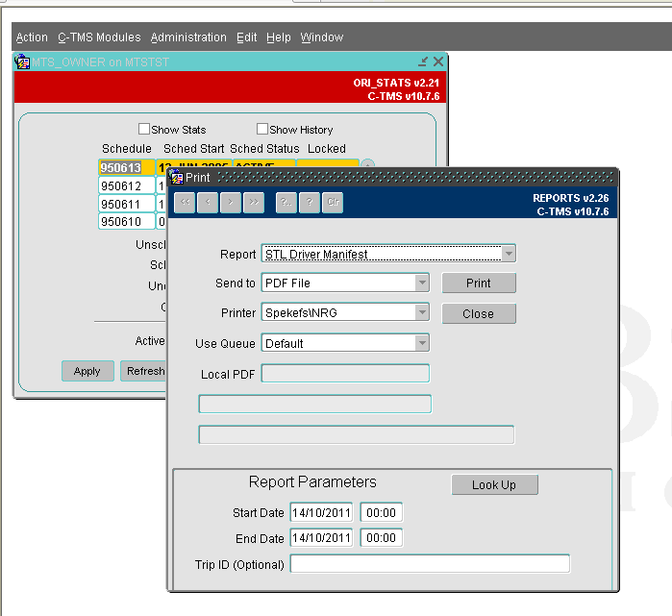This screenshot has height=616, width=672.
Task: Click the '?' execute query toolbar button
Action: click(310, 202)
